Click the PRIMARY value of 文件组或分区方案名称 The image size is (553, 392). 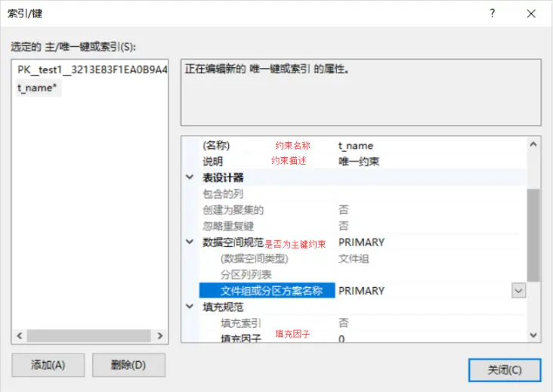pos(361,291)
